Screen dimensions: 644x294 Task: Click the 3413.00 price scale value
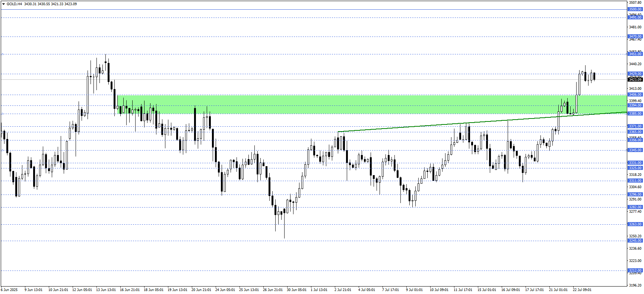[x=635, y=89]
